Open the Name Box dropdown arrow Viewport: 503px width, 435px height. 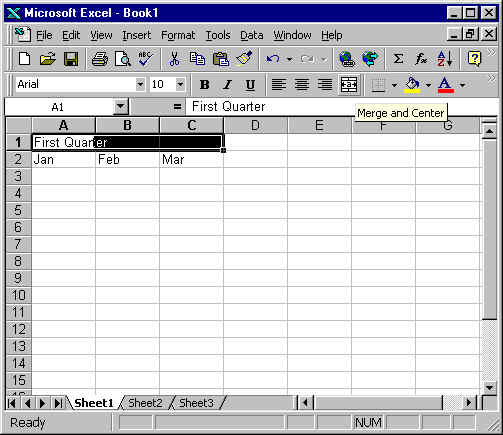tap(120, 107)
